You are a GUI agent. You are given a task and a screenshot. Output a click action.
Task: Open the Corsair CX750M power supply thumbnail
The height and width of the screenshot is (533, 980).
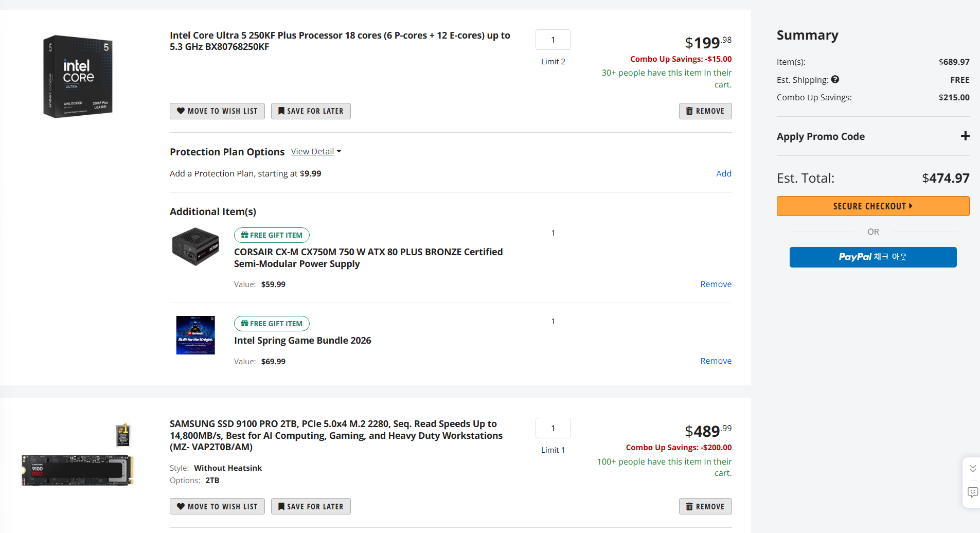pos(195,246)
